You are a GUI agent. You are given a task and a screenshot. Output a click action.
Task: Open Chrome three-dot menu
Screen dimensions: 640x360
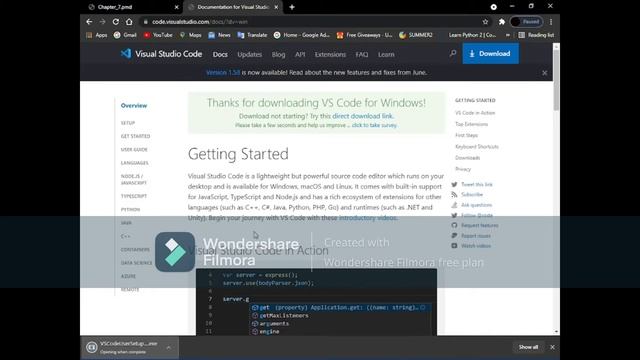point(551,22)
